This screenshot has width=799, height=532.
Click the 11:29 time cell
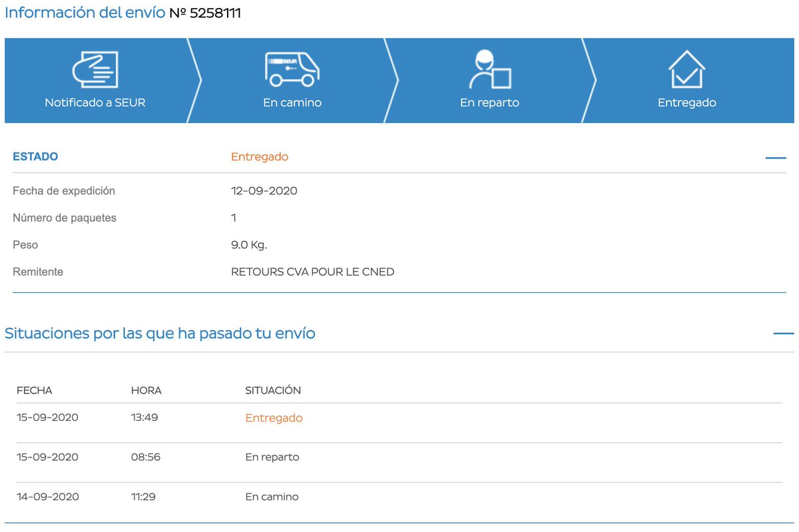point(143,497)
